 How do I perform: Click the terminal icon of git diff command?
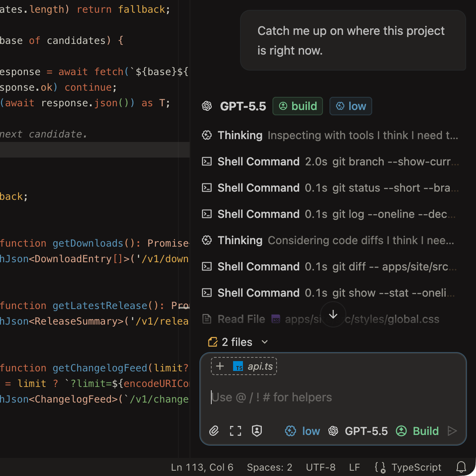[x=207, y=267]
